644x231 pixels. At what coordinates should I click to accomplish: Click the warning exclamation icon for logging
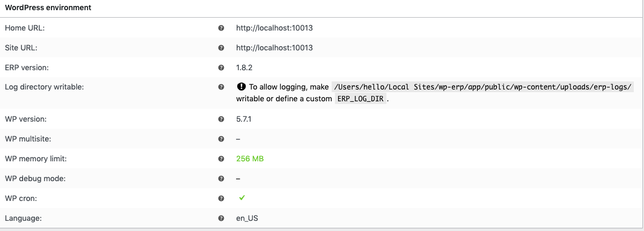pyautogui.click(x=241, y=87)
